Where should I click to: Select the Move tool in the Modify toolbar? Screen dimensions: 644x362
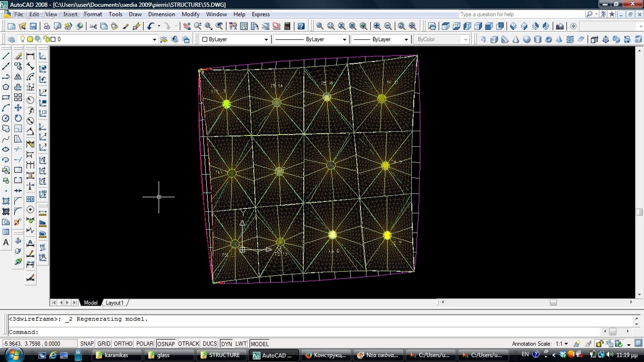tap(18, 108)
